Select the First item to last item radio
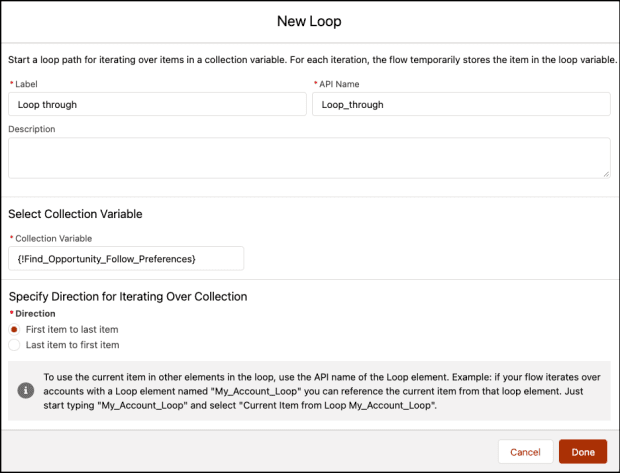This screenshot has width=620, height=473. [x=14, y=329]
